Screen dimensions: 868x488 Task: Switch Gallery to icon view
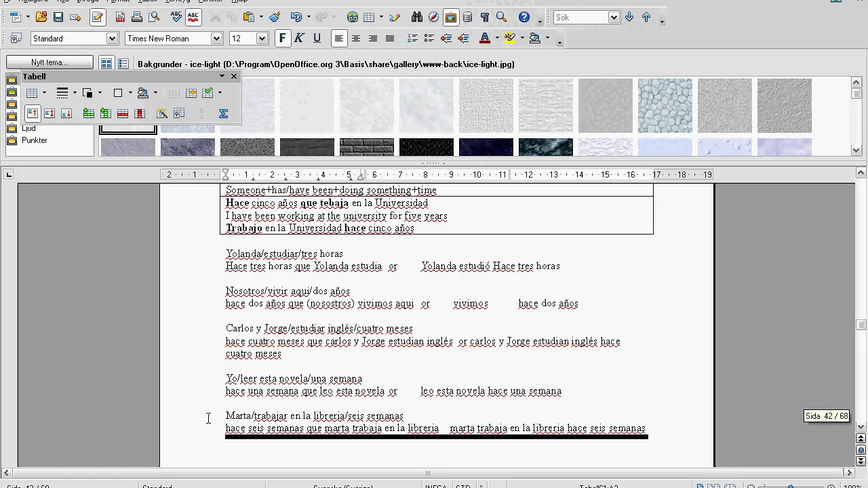[106, 64]
